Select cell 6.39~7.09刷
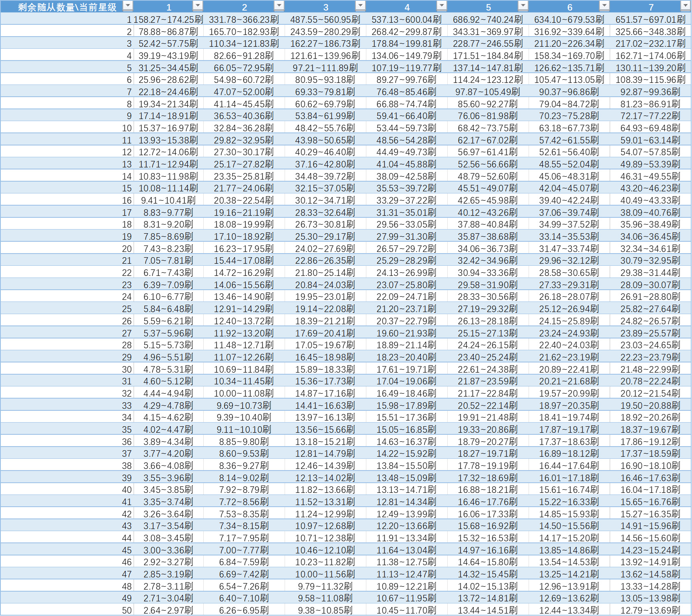 coord(168,284)
